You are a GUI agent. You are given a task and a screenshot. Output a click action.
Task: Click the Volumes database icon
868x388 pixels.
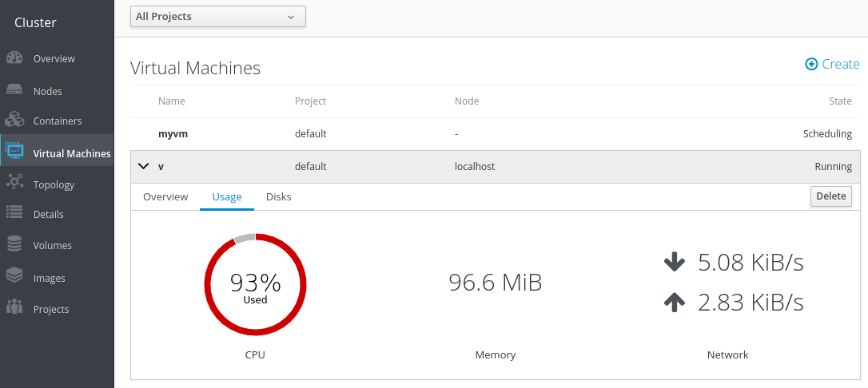(x=14, y=245)
